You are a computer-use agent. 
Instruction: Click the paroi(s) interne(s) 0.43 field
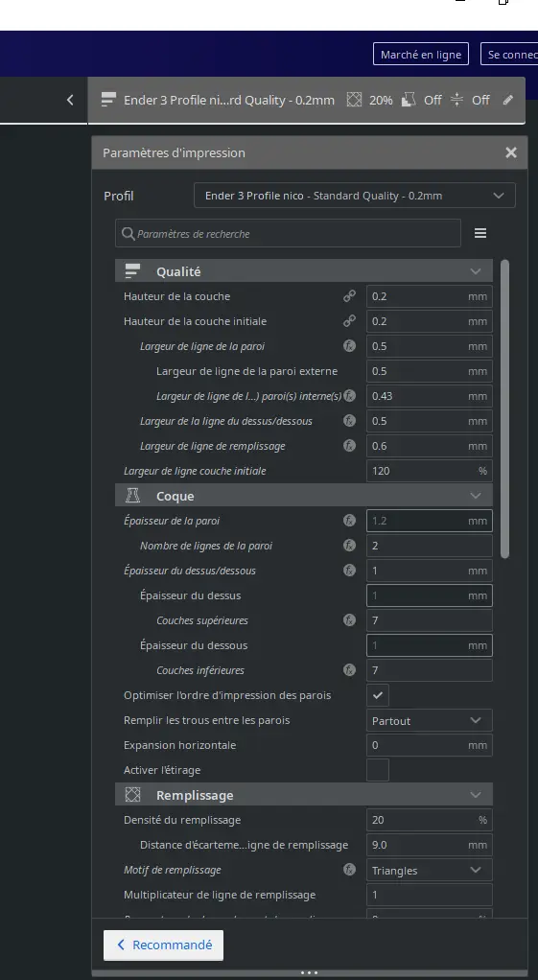coord(430,396)
